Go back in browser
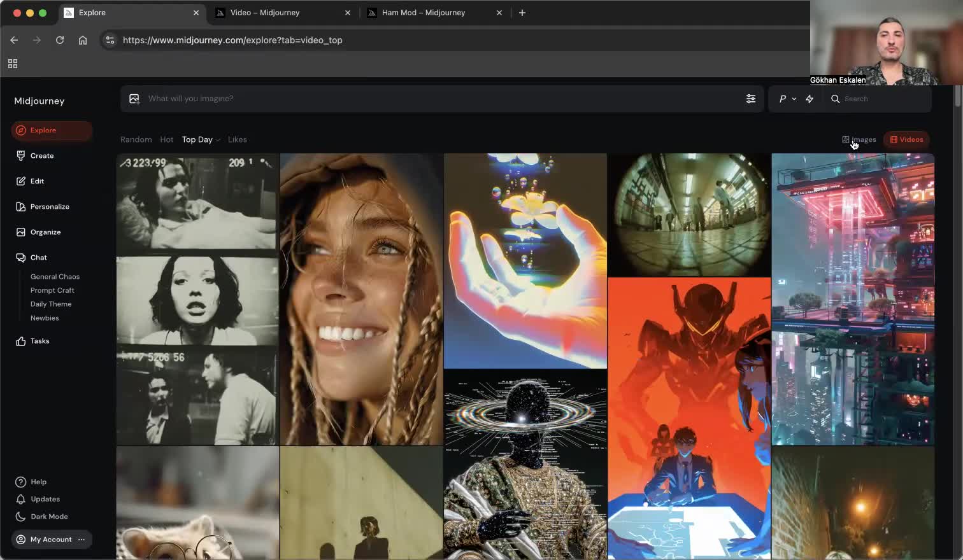The image size is (963, 560). pyautogui.click(x=14, y=40)
